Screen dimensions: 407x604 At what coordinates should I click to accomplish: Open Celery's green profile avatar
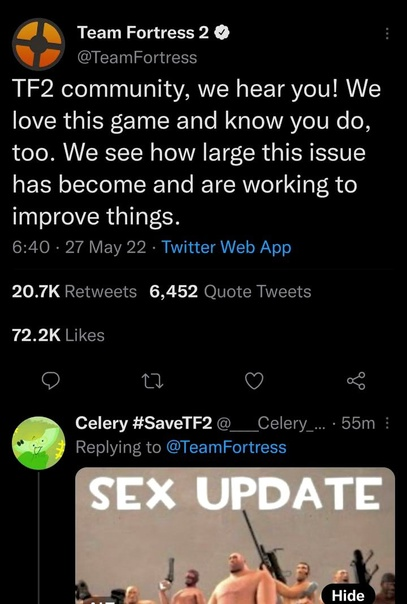[38, 443]
